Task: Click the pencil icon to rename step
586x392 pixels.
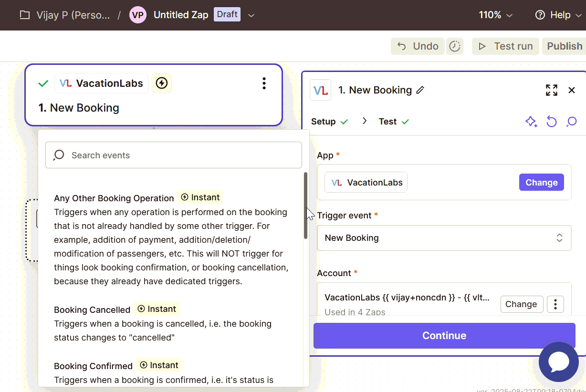Action: 420,90
